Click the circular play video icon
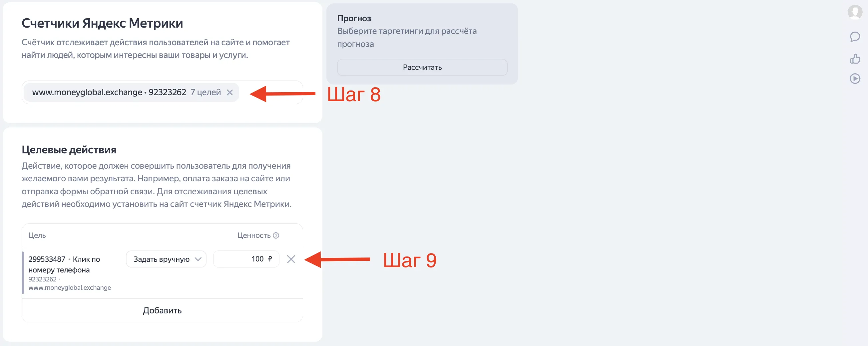The width and height of the screenshot is (868, 346). click(855, 79)
